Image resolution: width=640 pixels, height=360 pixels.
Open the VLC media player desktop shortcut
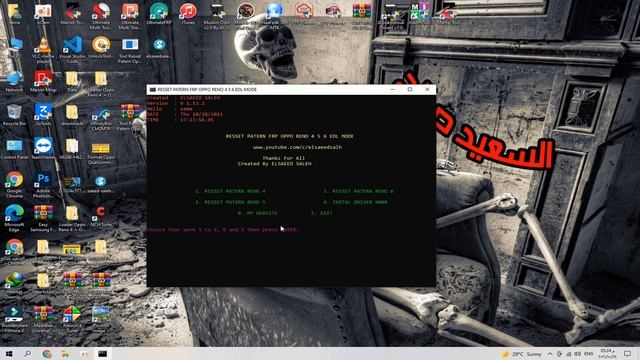coord(43,49)
